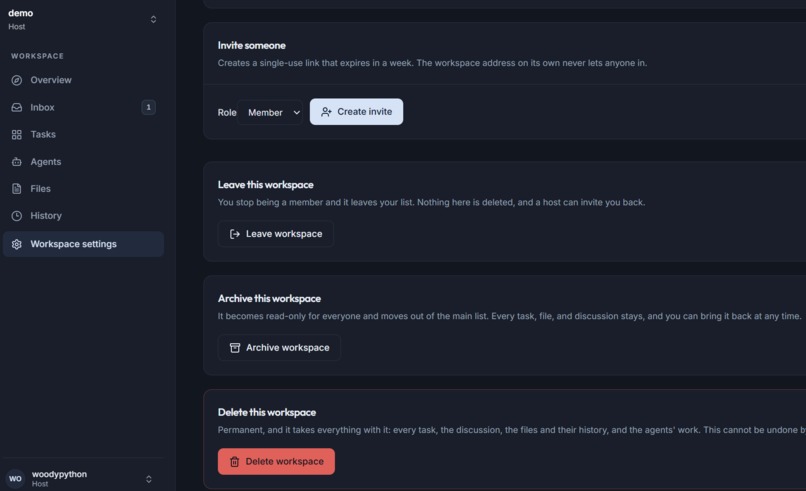Open Tasks from the sidebar

83,135
